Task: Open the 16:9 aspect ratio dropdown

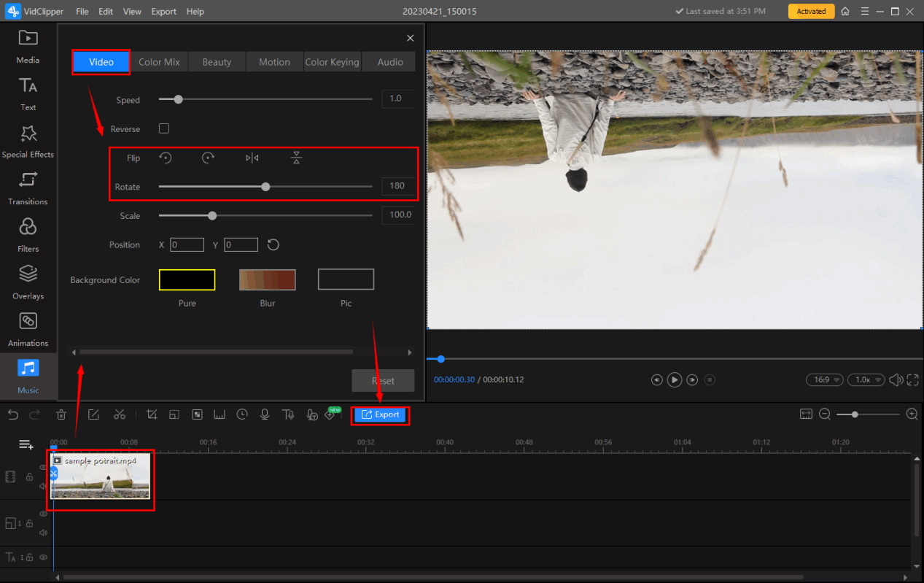Action: (x=824, y=379)
